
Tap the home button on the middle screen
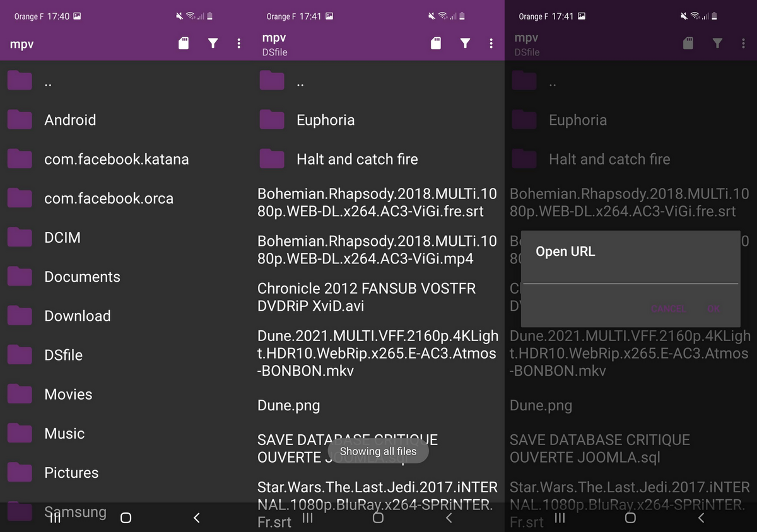coord(378,518)
